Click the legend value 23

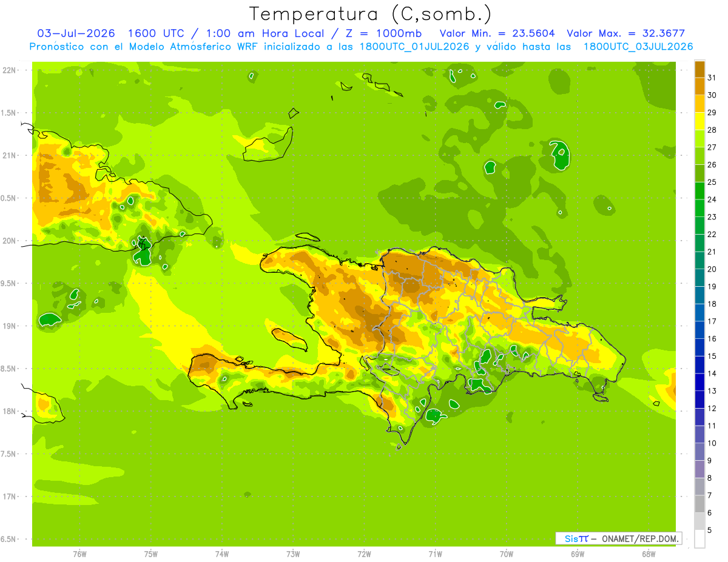[x=712, y=217]
